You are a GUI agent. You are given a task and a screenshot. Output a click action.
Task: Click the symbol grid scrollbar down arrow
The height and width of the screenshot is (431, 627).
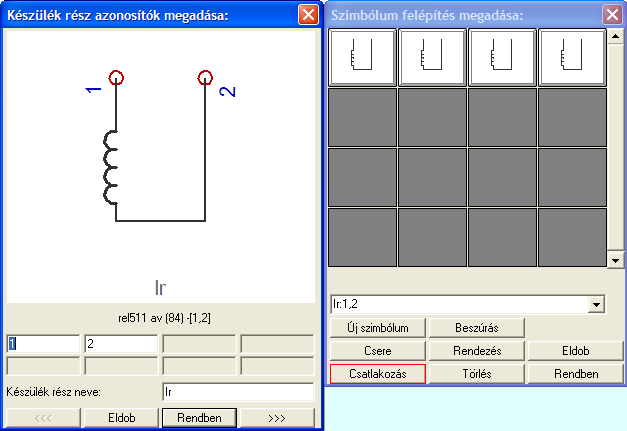click(615, 261)
